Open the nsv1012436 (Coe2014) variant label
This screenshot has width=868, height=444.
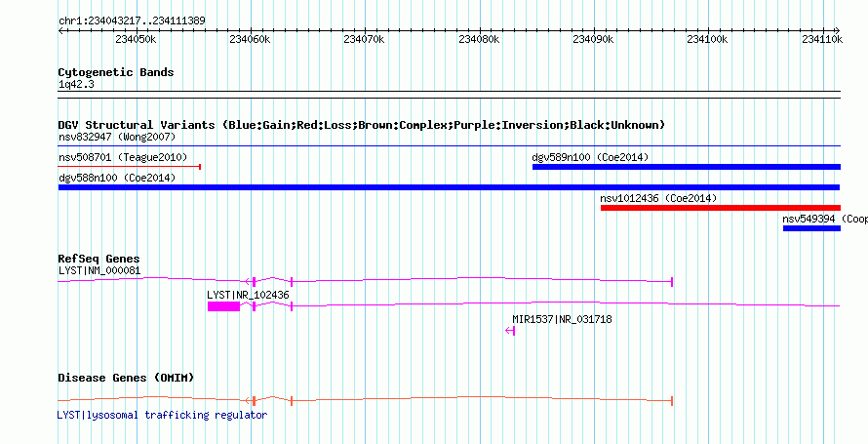[658, 198]
